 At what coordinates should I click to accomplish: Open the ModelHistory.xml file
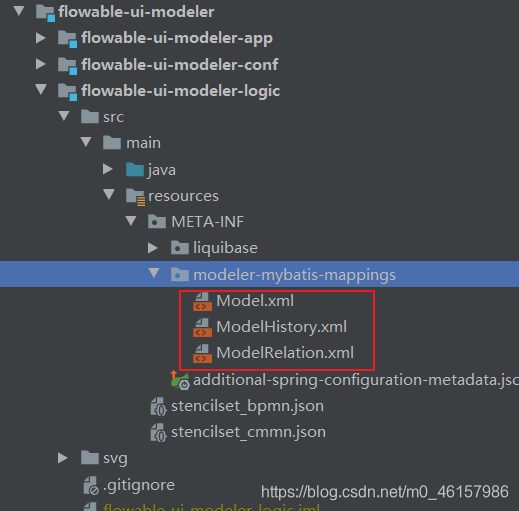tap(281, 327)
